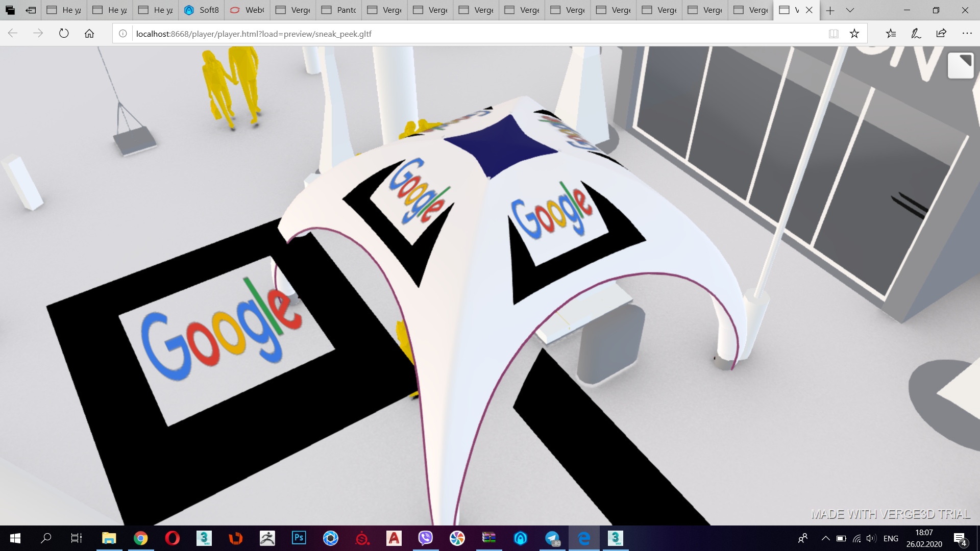Expand the tab previews chevron
This screenshot has height=551, width=980.
tap(850, 10)
